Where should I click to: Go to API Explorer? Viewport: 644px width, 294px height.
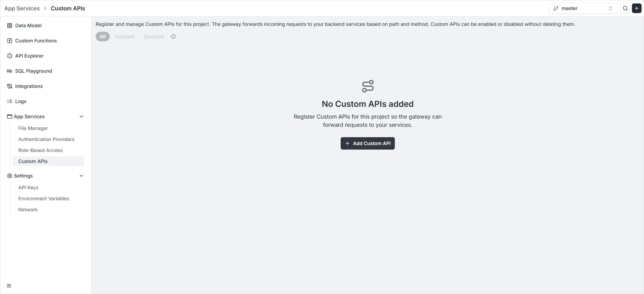click(29, 56)
